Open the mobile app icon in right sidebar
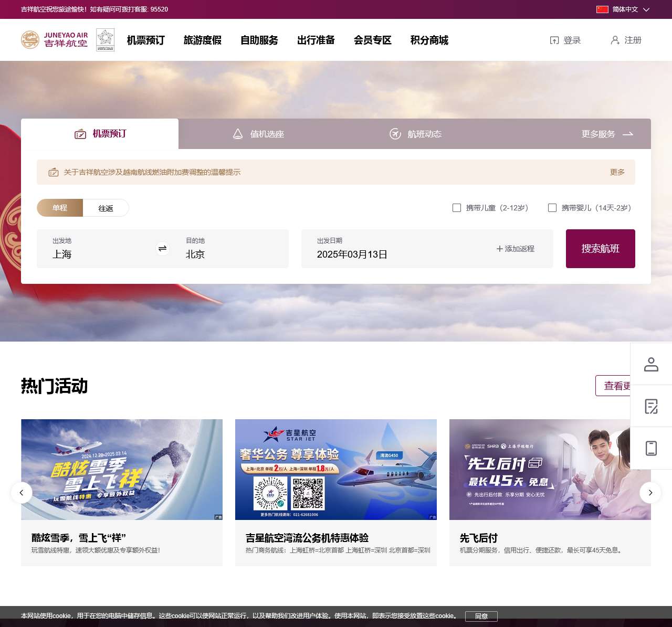672x627 pixels. pos(651,448)
